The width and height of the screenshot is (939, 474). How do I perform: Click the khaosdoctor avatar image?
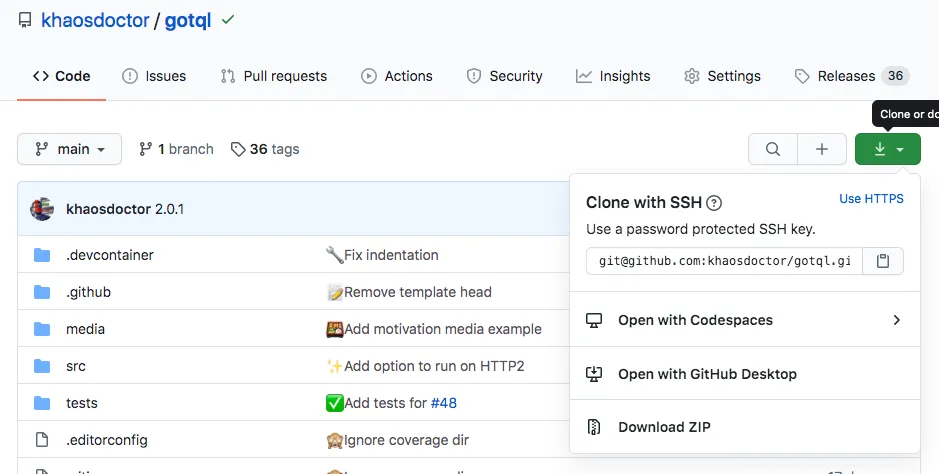pos(42,209)
